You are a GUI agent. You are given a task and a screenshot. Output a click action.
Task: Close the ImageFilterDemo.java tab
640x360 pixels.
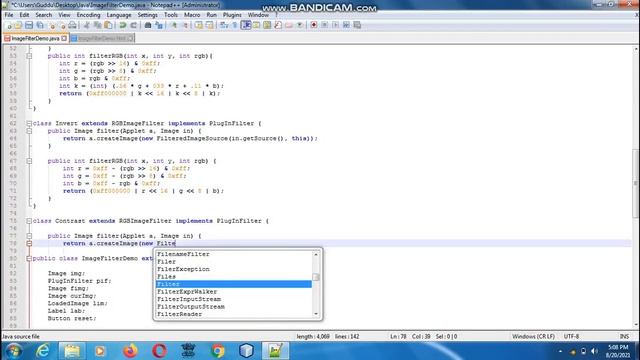64,38
